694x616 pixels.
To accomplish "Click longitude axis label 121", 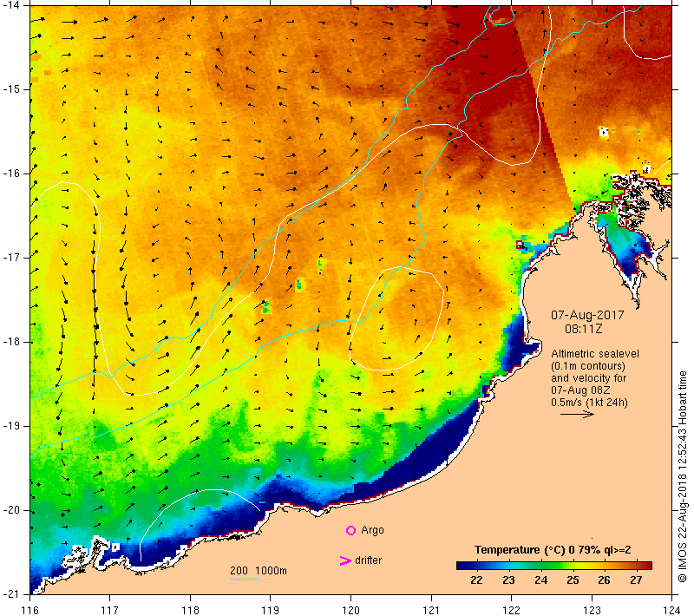I will tap(431, 610).
